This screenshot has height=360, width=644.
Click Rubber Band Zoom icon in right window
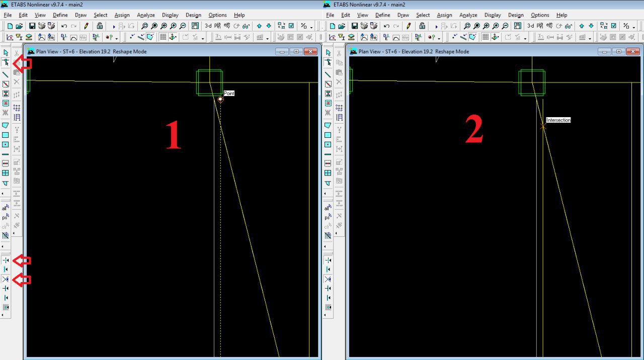(467, 26)
